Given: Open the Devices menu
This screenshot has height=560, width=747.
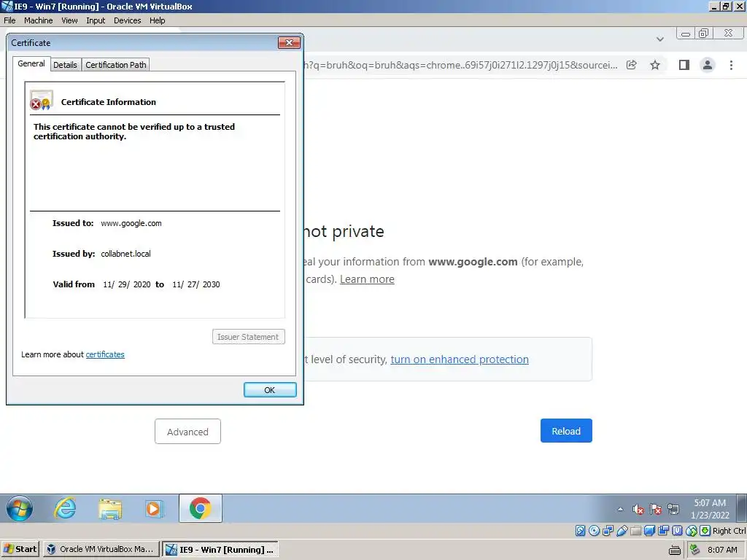Looking at the screenshot, I should pos(127,20).
